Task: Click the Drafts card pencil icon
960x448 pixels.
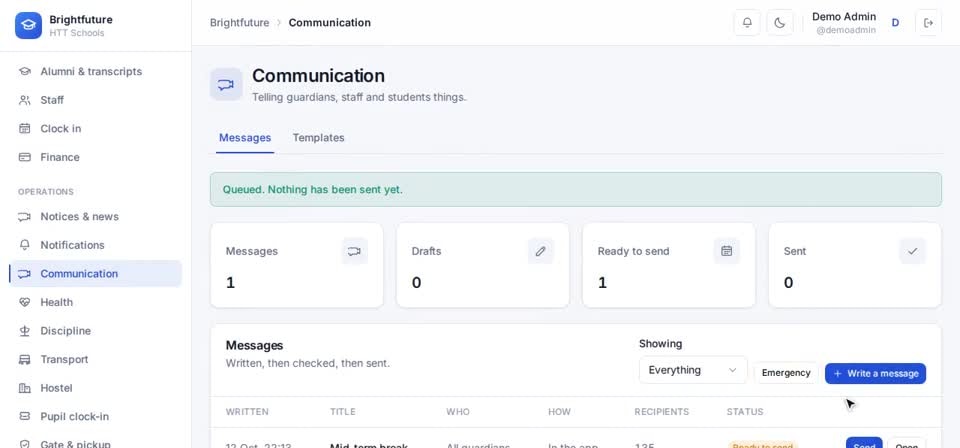Action: coord(541,251)
